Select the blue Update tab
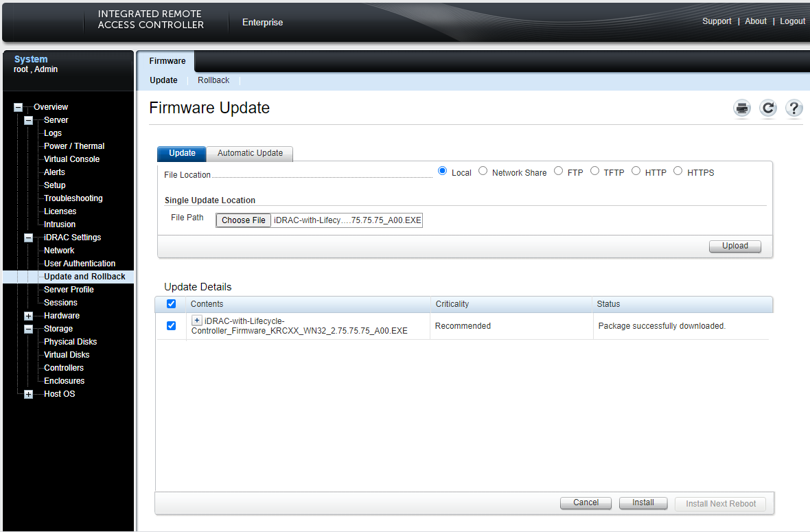The image size is (810, 532). [x=182, y=153]
